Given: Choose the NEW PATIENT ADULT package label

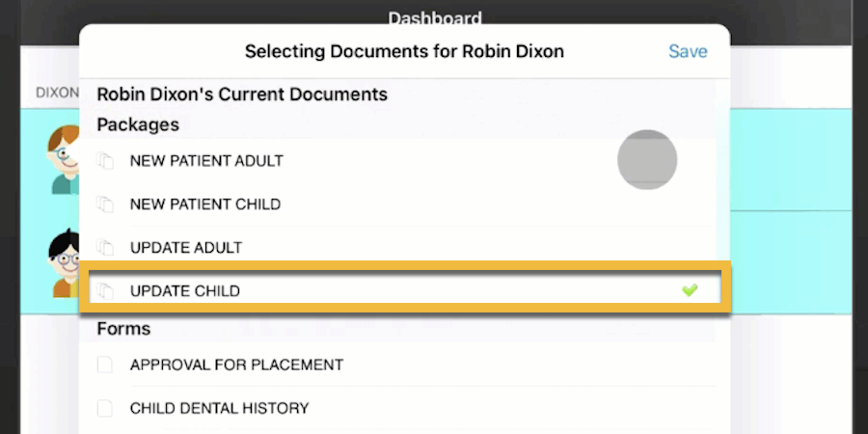Looking at the screenshot, I should click(x=206, y=161).
